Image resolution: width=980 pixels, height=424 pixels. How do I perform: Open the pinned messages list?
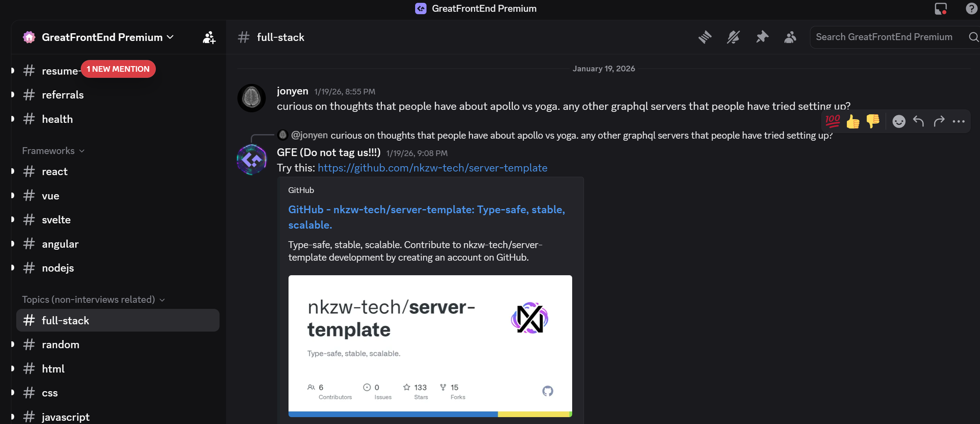tap(762, 37)
